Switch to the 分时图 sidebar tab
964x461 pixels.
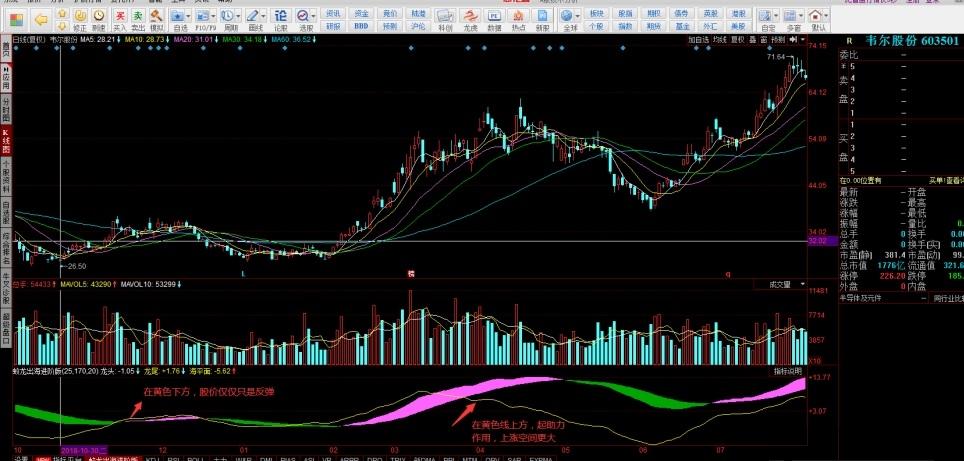tap(6, 109)
